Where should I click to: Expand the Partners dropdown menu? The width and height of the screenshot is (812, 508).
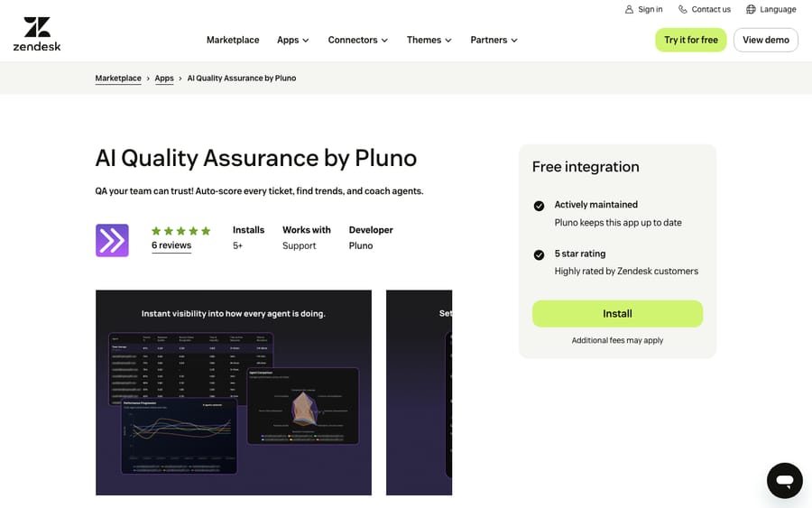click(494, 40)
